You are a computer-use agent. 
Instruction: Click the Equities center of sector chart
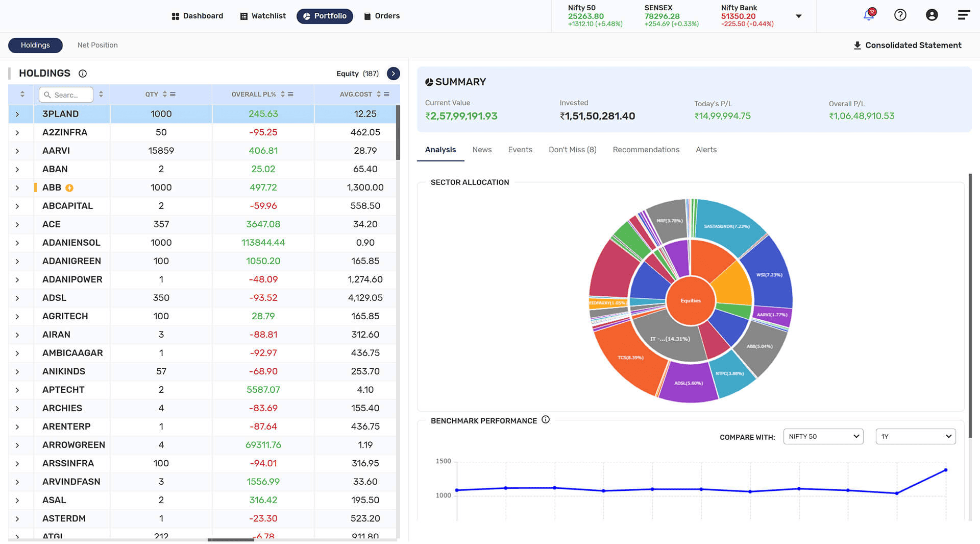click(691, 301)
